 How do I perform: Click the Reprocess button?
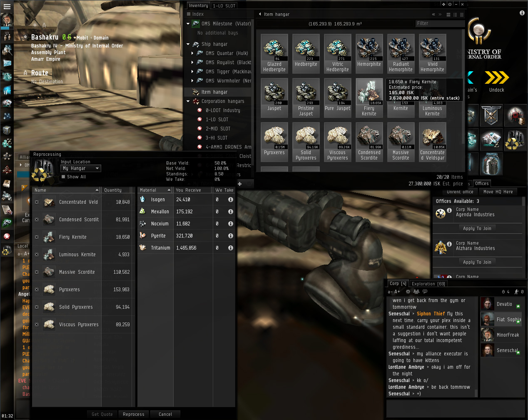(134, 414)
